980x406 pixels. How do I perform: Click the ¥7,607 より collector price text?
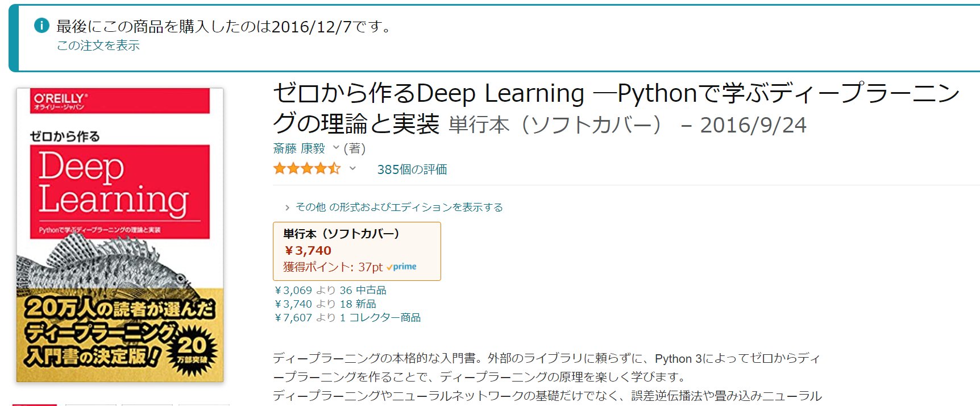pyautogui.click(x=305, y=317)
